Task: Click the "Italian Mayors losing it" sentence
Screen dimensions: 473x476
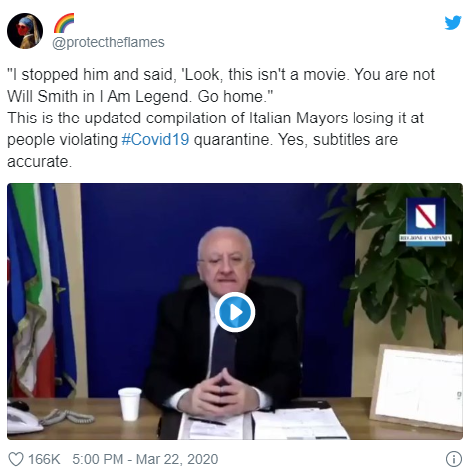Action: tap(215, 118)
